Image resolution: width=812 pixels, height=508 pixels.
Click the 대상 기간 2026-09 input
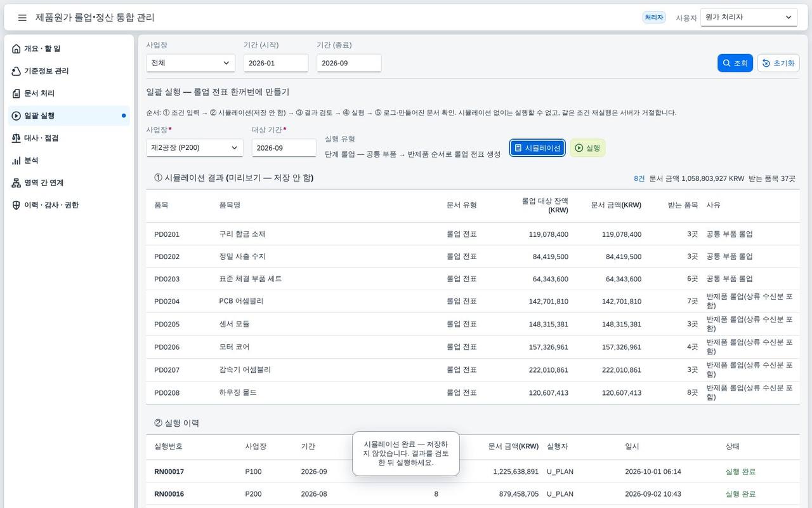(x=284, y=147)
